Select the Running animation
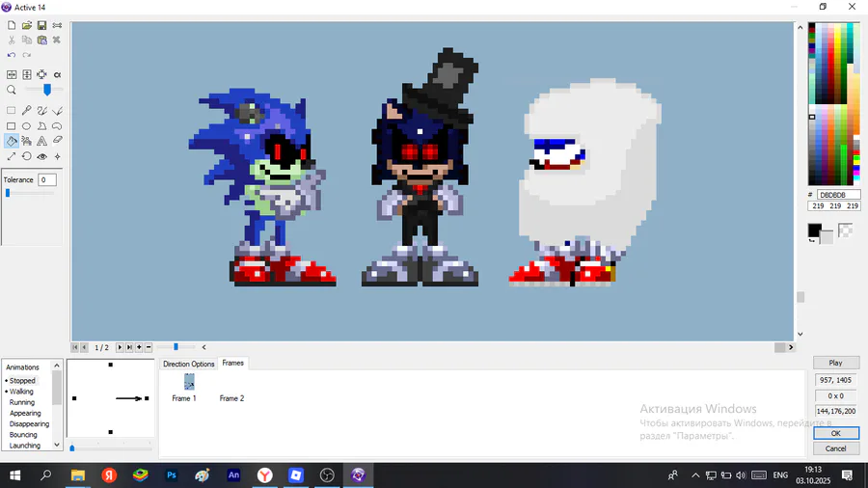Screen dimensions: 868x488 click(21, 402)
